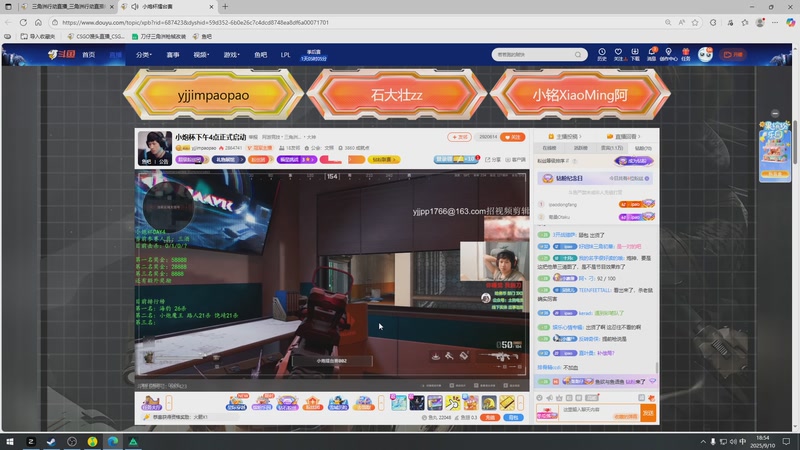This screenshot has height=450, width=800.
Task: Open the 钻粉像素 yellow badge
Action: (384, 160)
